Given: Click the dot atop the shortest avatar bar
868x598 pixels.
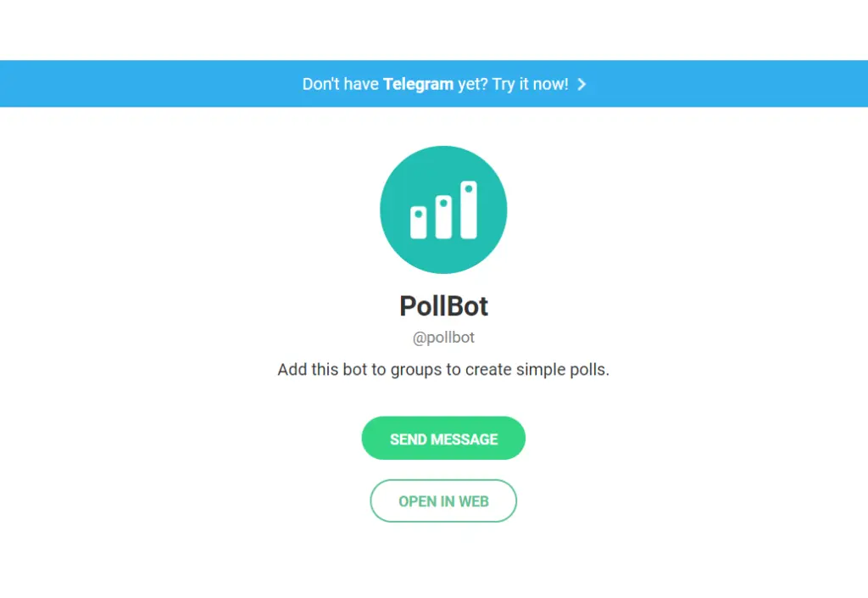Looking at the screenshot, I should tap(420, 214).
